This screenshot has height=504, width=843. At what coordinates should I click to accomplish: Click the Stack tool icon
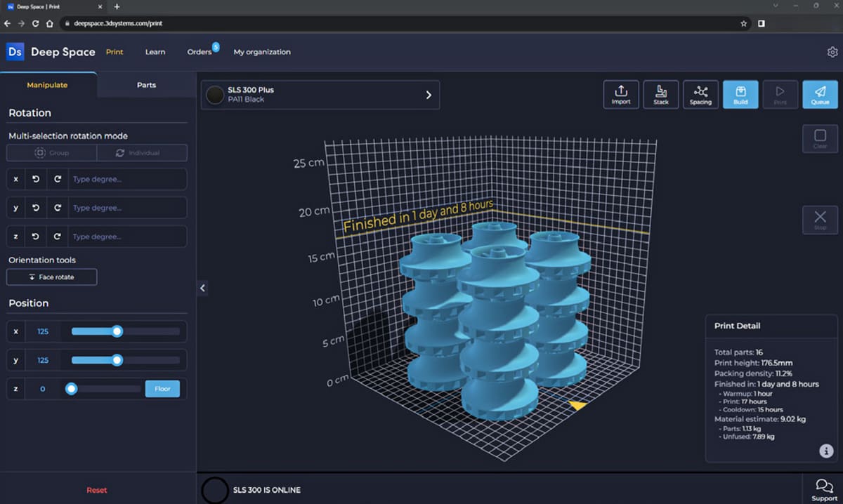click(661, 94)
